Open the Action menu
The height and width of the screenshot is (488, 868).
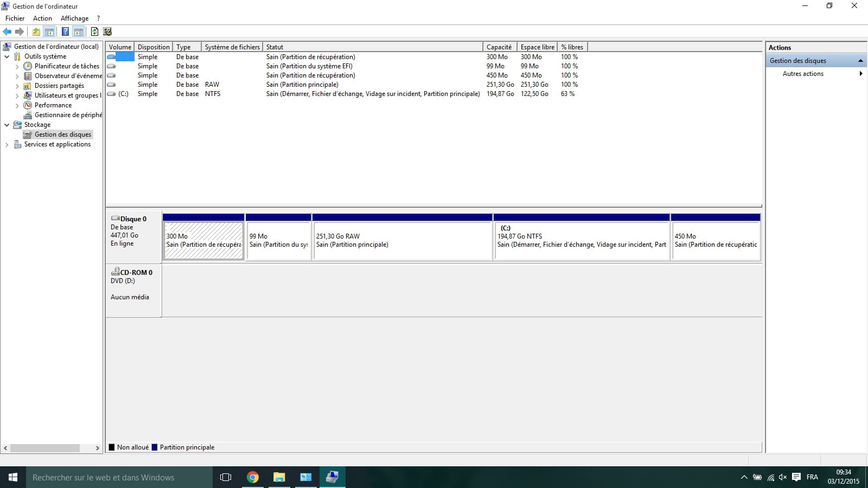[42, 18]
